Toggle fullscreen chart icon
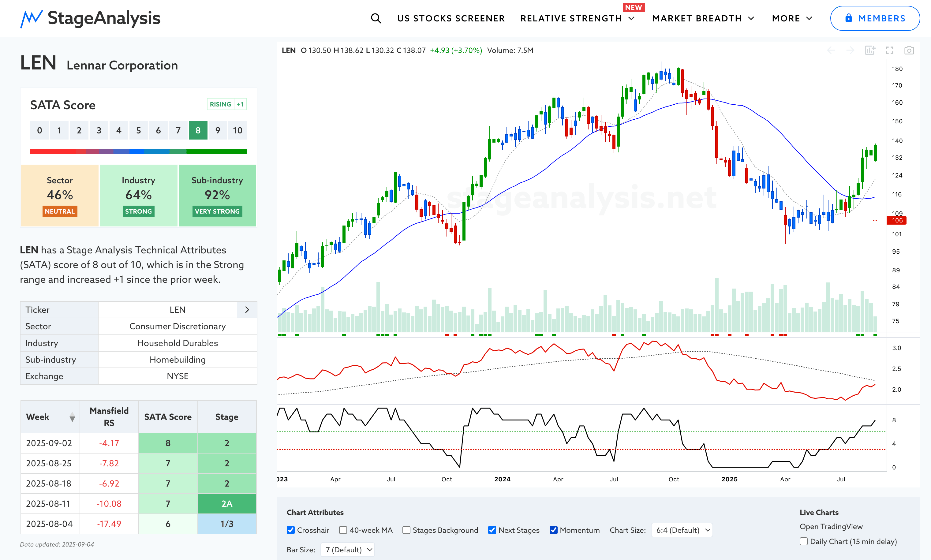The image size is (931, 560). coord(889,50)
